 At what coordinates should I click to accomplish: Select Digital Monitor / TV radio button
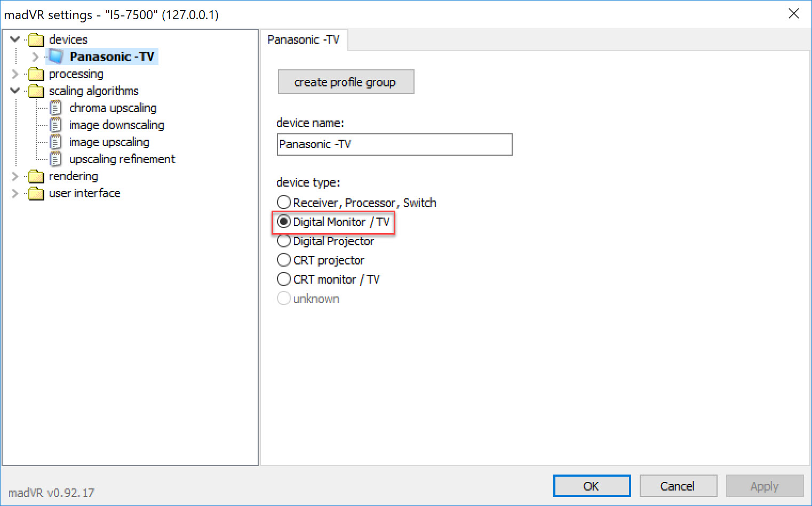(284, 222)
